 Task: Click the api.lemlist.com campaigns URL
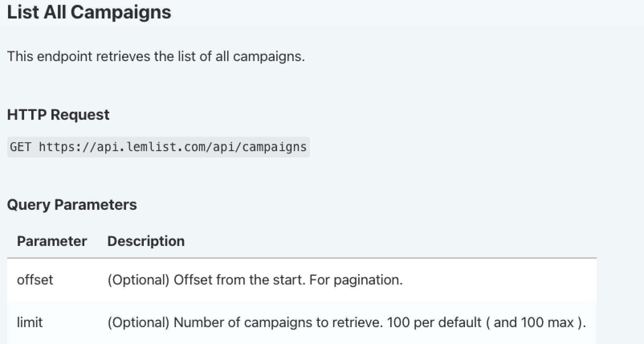tap(173, 147)
